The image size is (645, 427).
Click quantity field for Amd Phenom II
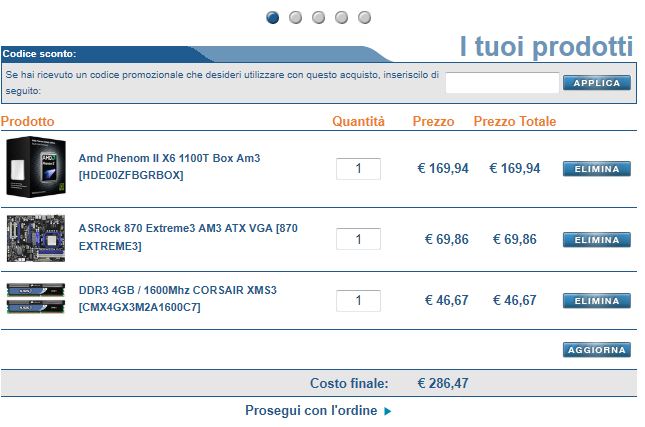(x=358, y=169)
